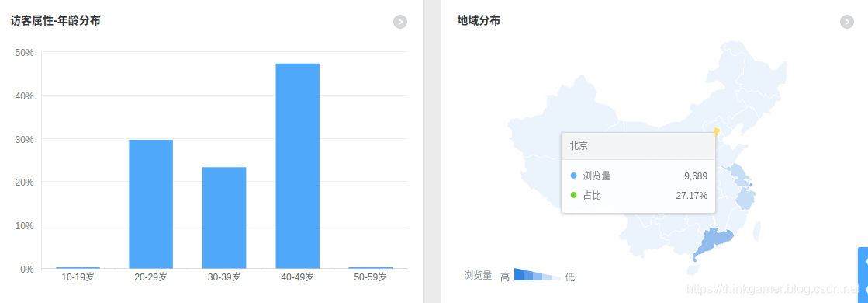Click the 低 label on map legend
Viewport: 868px width, 303px height.
(570, 277)
